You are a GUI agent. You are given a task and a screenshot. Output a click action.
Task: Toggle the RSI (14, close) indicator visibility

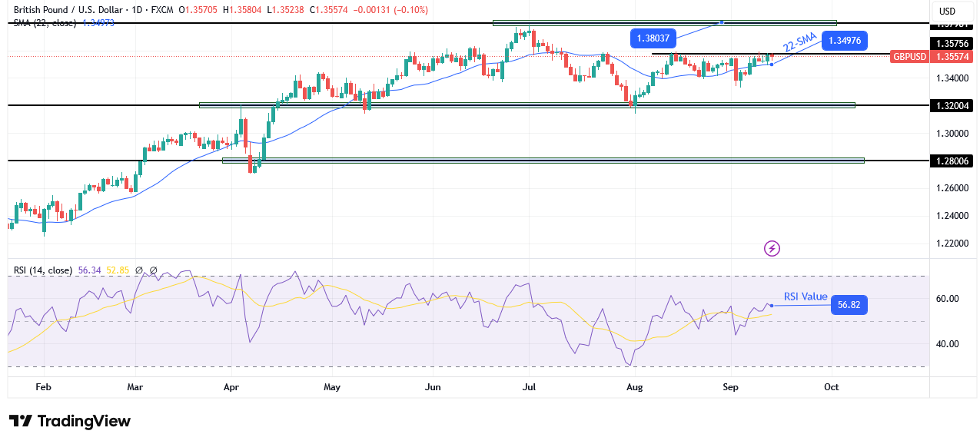point(42,270)
